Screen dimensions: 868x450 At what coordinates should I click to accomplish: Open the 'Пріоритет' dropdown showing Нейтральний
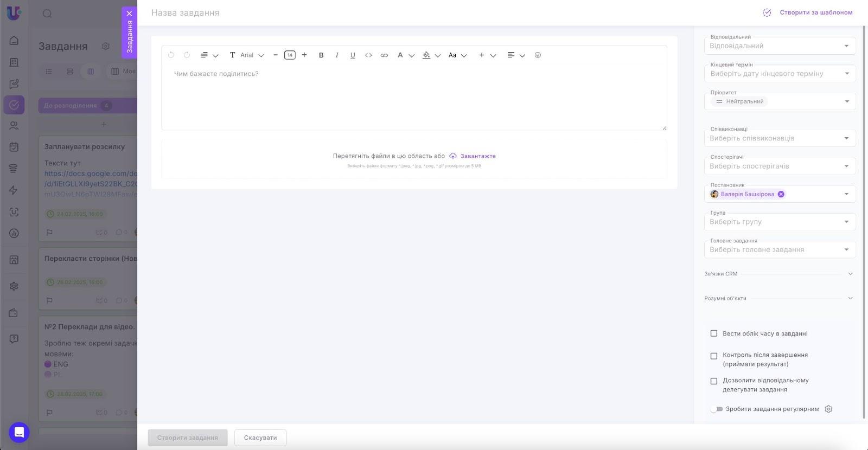[x=780, y=101]
